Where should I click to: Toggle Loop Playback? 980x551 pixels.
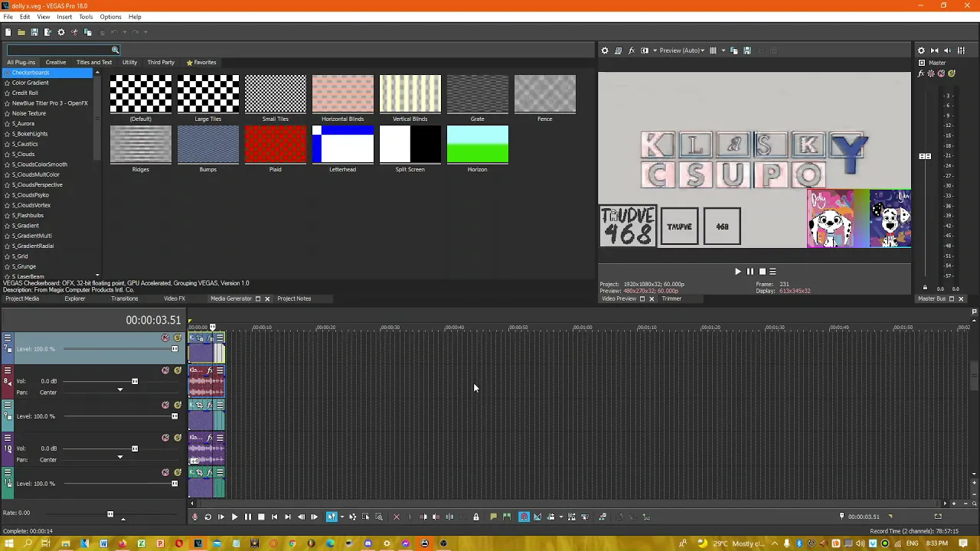tap(207, 517)
